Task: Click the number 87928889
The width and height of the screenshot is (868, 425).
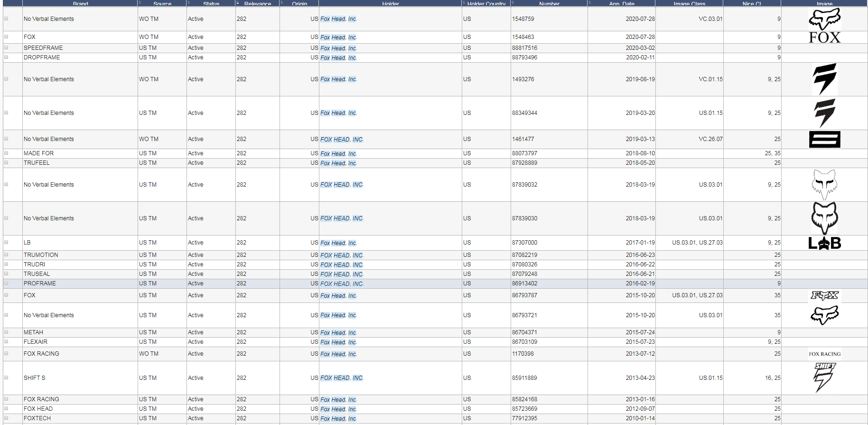Action: 525,163
